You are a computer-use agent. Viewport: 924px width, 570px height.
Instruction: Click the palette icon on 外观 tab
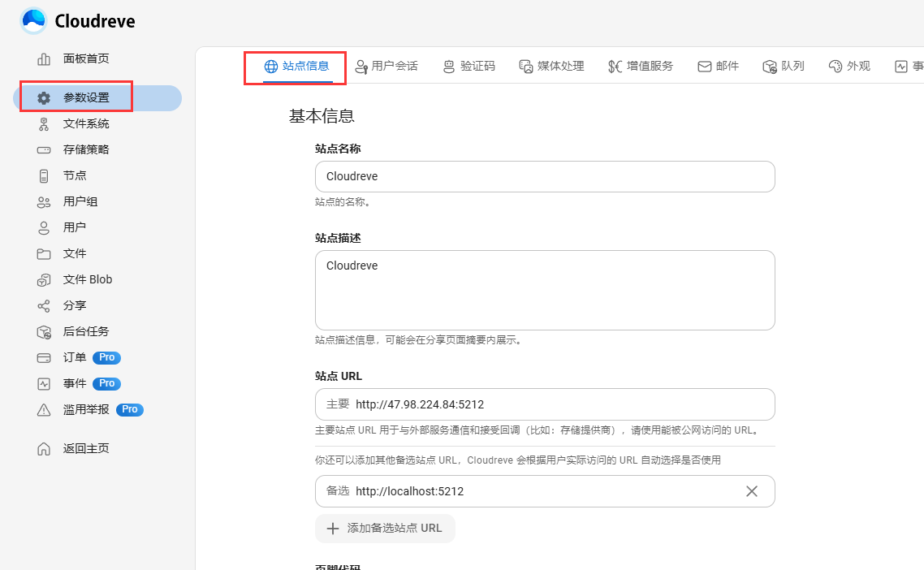[x=835, y=66]
